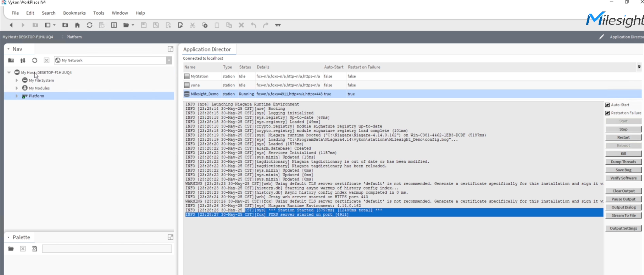Click the Save disk icon
Screen dimensions: 644x275
point(144,25)
